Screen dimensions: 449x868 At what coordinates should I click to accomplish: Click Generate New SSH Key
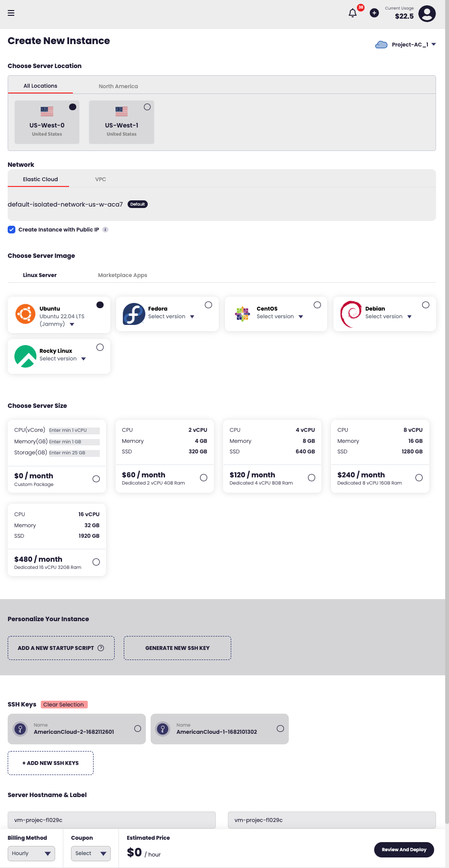pyautogui.click(x=177, y=648)
